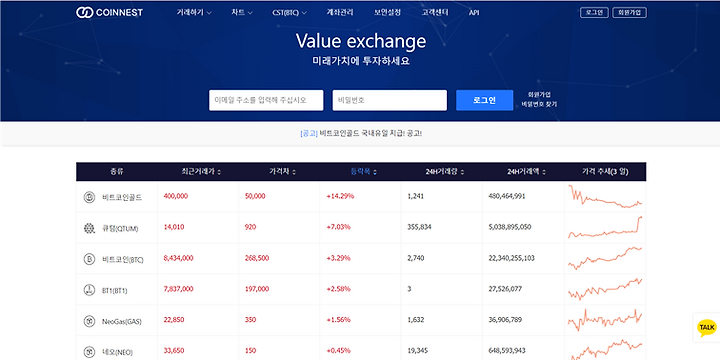
Task: Sort table by 24H거래액 column
Action: tap(526, 172)
